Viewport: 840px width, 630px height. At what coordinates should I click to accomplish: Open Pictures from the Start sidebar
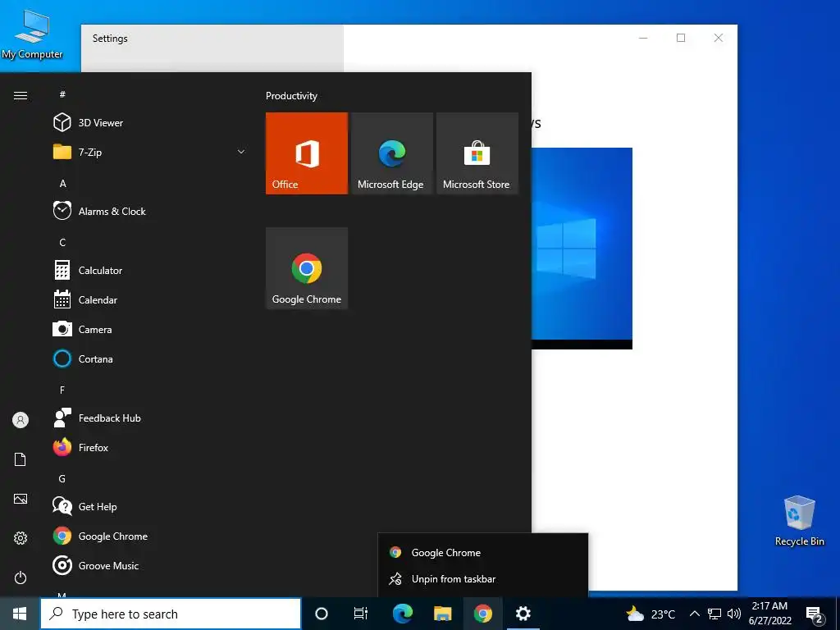point(21,499)
